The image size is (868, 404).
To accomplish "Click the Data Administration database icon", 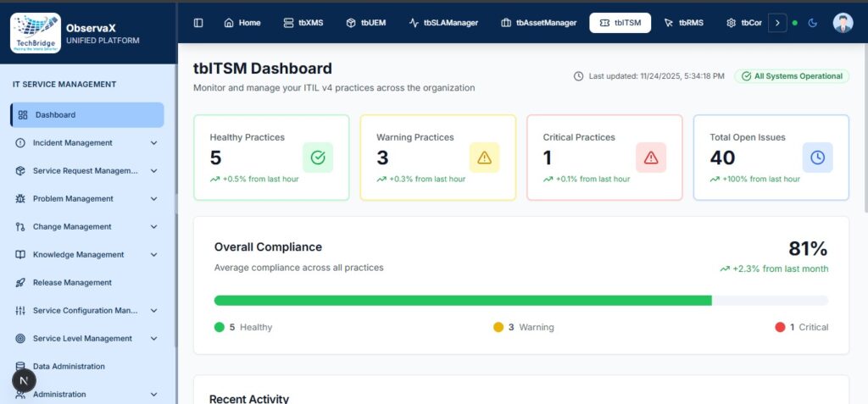I will pos(20,367).
